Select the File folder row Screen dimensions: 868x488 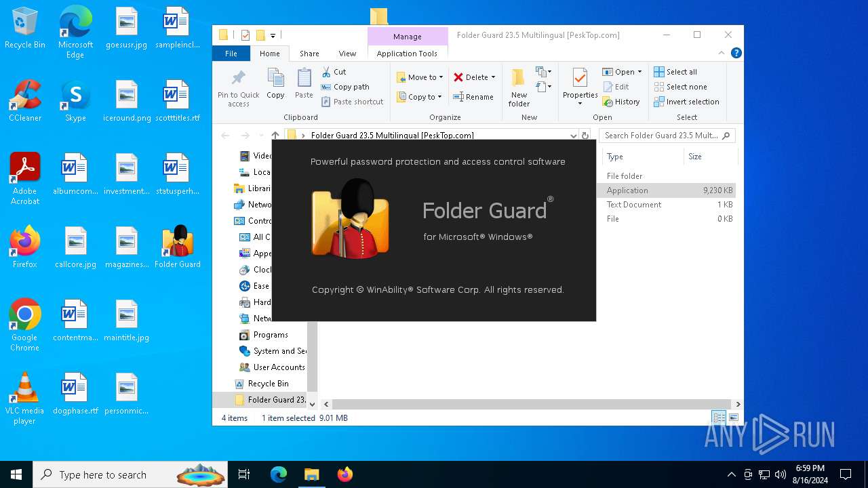pos(666,176)
